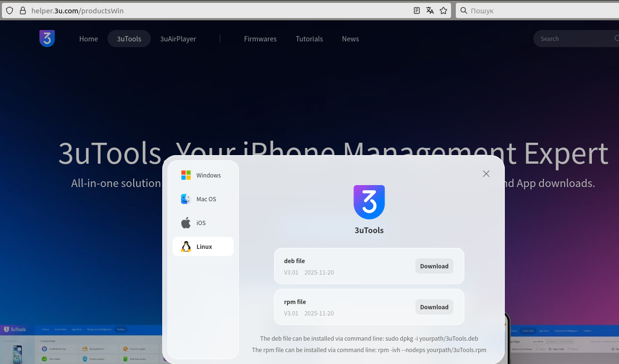The width and height of the screenshot is (619, 364).
Task: Click the translate page icon
Action: [430, 10]
